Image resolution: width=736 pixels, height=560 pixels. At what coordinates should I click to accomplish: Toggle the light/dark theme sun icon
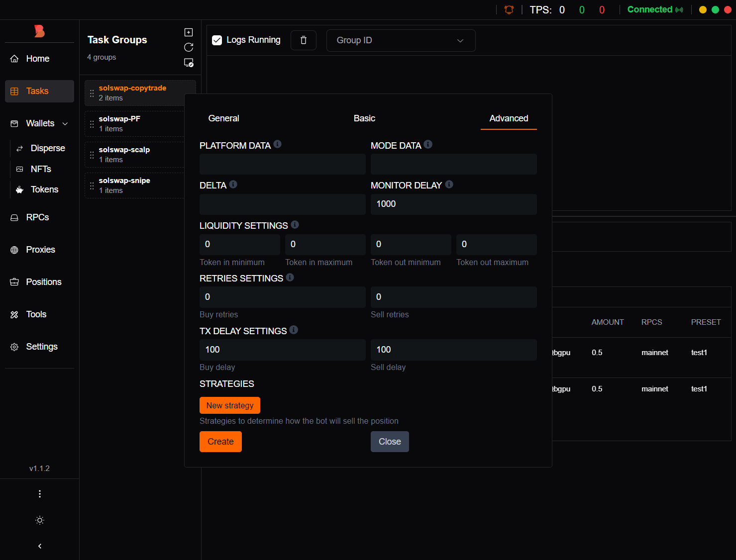coord(40,520)
